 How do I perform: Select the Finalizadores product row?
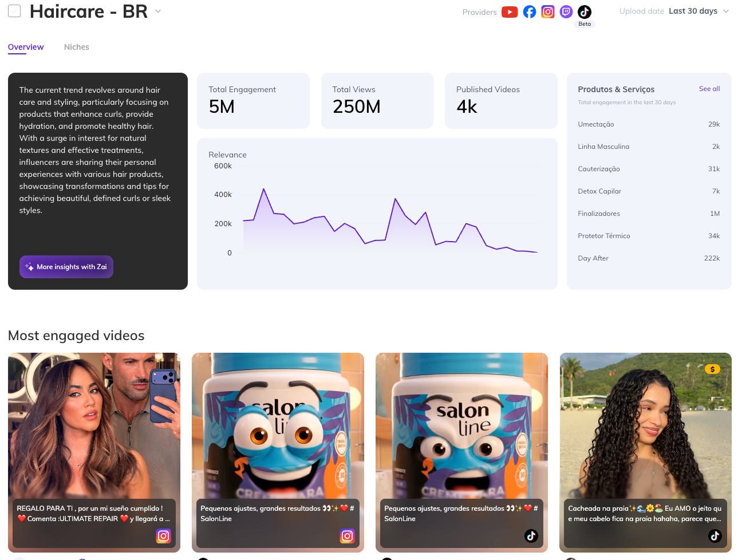pyautogui.click(x=648, y=214)
